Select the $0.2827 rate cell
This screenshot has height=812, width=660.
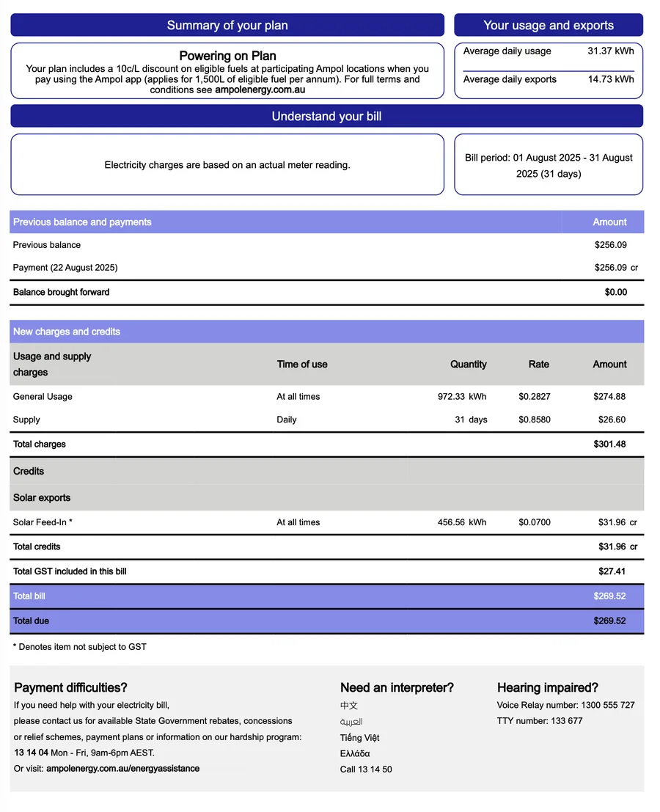(x=534, y=397)
